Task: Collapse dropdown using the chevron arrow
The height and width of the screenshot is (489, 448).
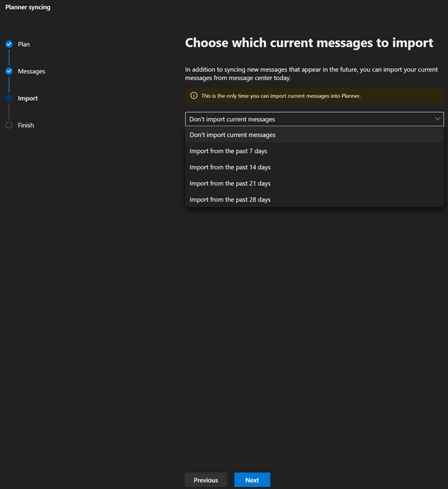Action: coord(437,119)
